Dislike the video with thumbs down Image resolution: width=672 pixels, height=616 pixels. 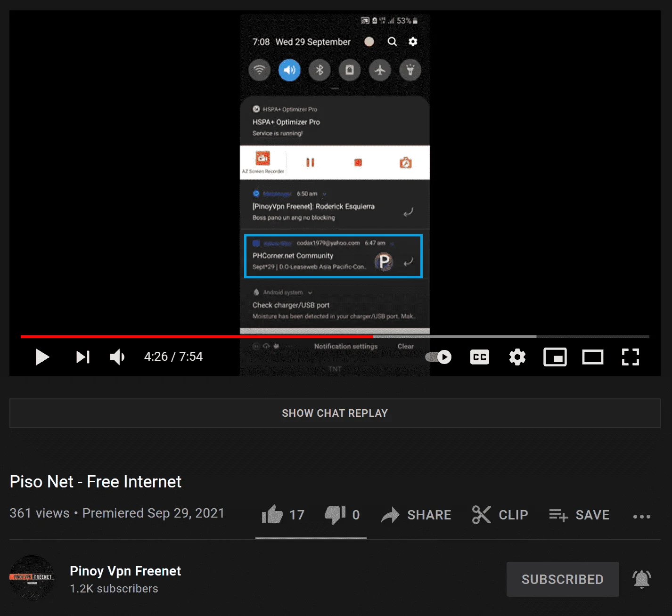coord(343,515)
